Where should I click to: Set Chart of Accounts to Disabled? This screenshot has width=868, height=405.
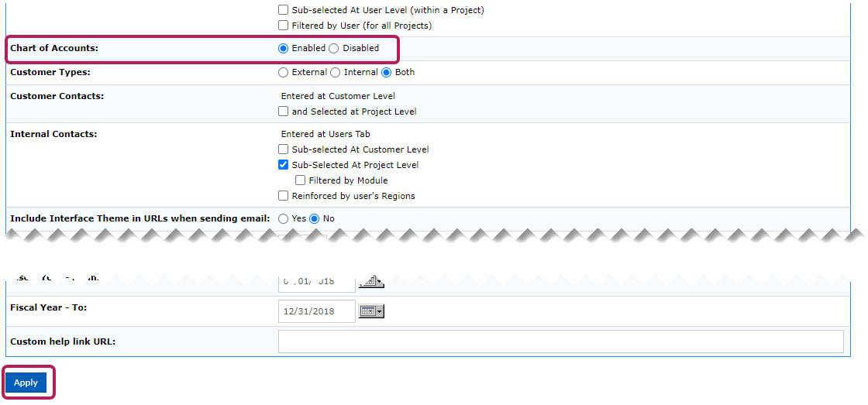334,48
